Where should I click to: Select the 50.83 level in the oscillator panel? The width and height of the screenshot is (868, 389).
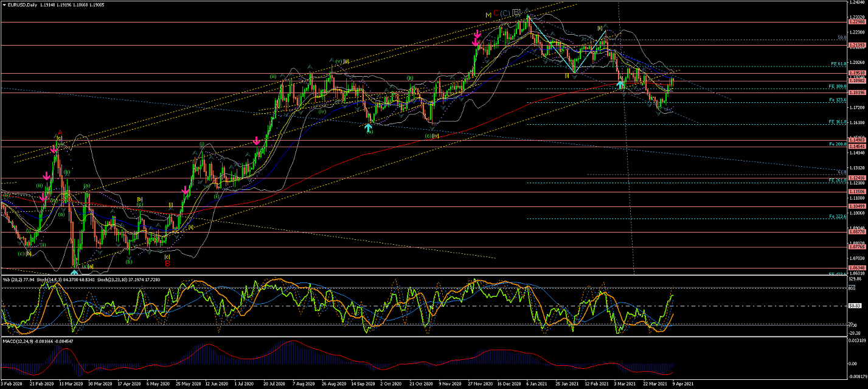pyautogui.click(x=856, y=306)
